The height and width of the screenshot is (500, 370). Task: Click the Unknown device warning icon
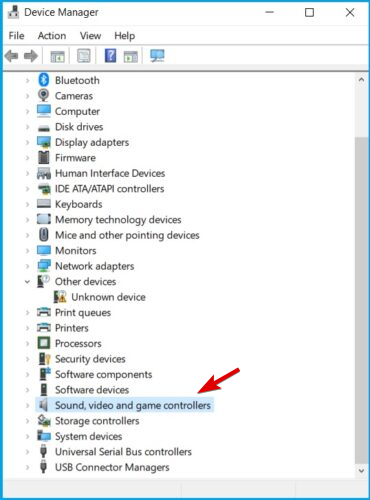pyautogui.click(x=60, y=297)
